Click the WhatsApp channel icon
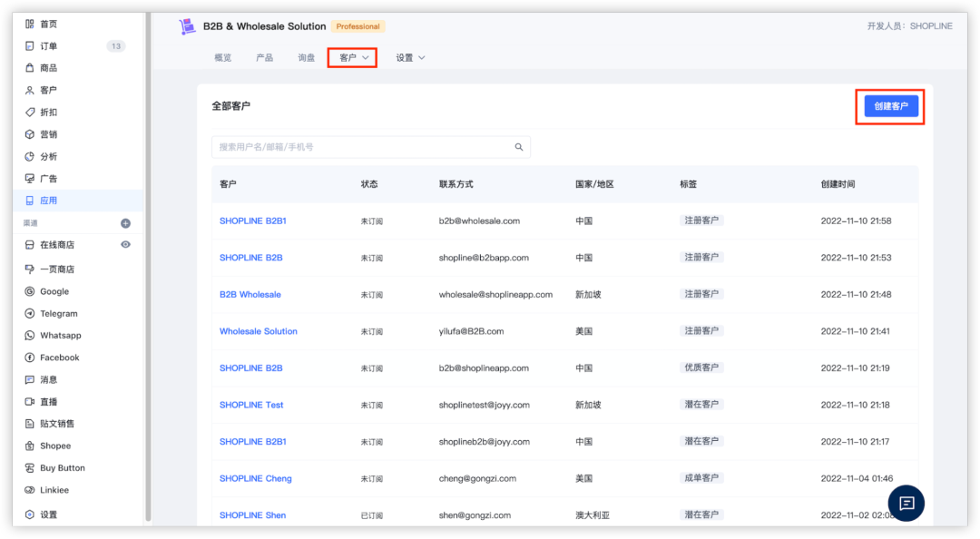 [30, 336]
